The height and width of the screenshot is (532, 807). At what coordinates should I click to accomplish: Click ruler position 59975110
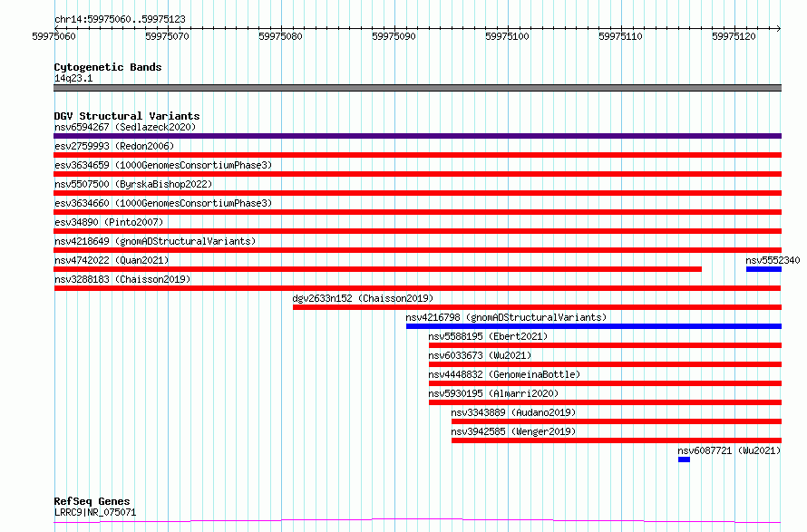click(620, 36)
